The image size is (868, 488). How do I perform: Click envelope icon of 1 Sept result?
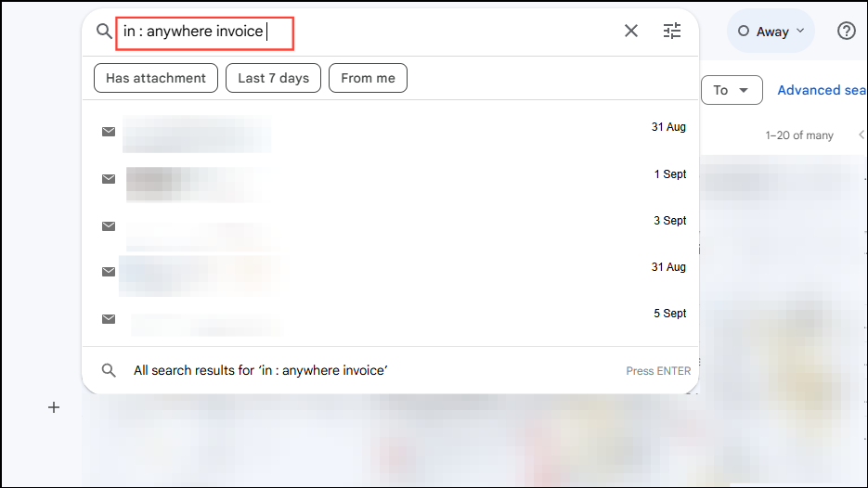pos(109,179)
